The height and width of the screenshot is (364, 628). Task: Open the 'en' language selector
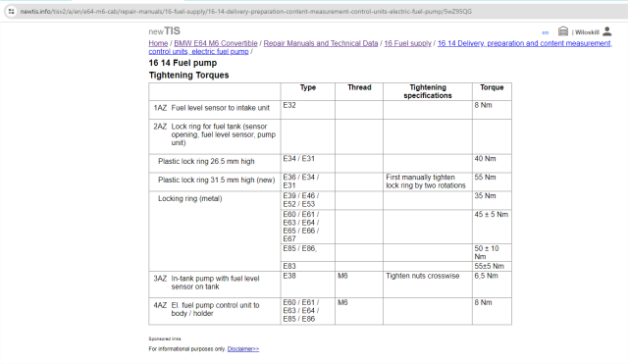546,32
